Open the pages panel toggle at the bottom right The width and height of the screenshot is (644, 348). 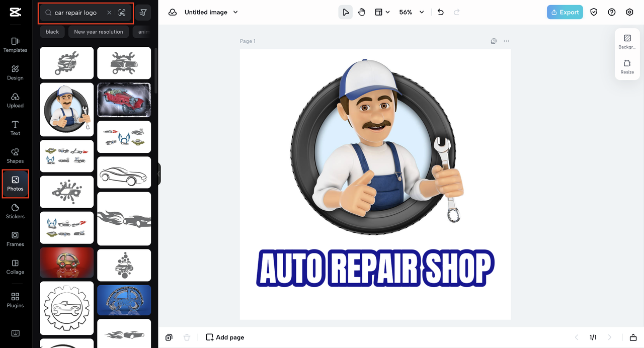(633, 337)
